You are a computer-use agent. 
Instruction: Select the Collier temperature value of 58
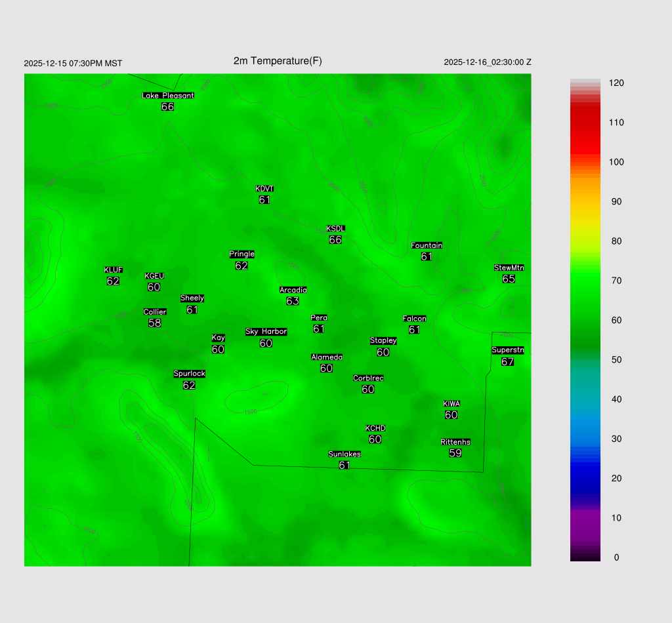(155, 323)
